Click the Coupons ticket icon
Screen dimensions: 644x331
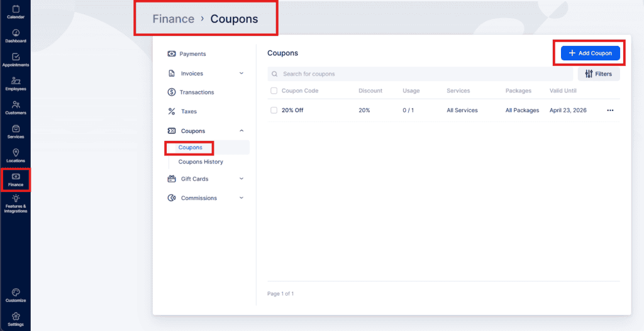[x=172, y=131]
